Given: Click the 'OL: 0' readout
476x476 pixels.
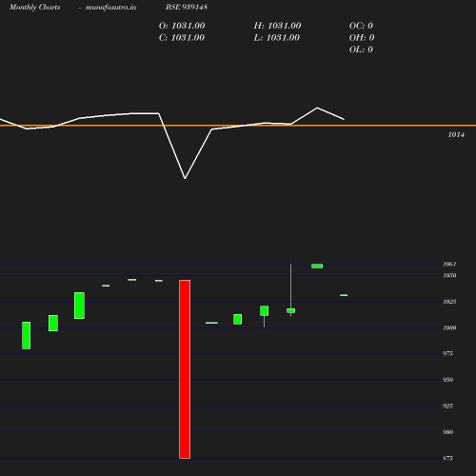Looking at the screenshot, I should tap(361, 50).
